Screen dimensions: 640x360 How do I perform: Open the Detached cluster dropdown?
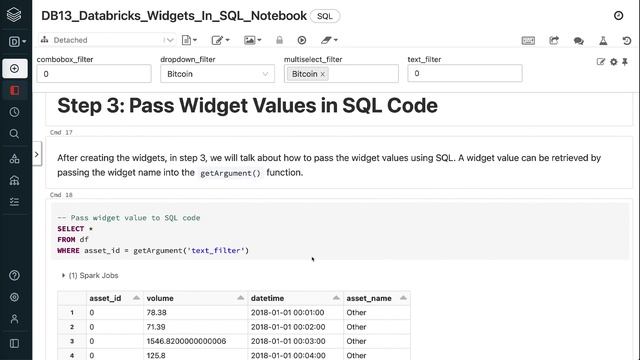click(107, 40)
